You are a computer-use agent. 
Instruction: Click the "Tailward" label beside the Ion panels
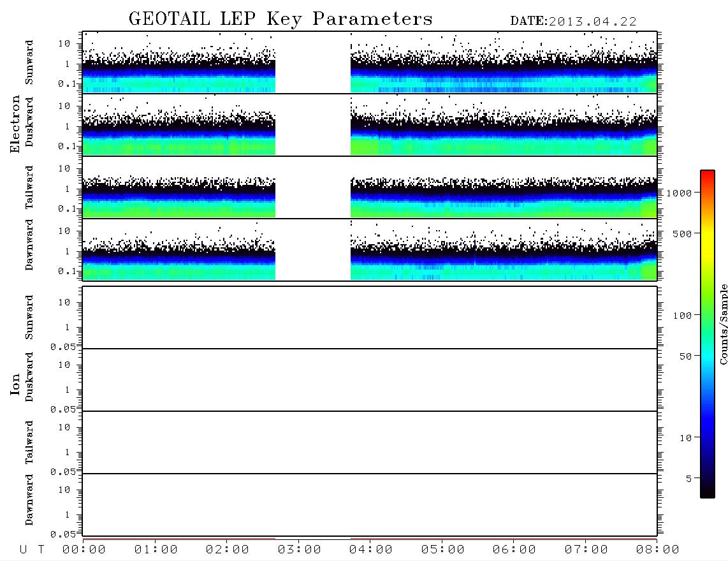[29, 442]
